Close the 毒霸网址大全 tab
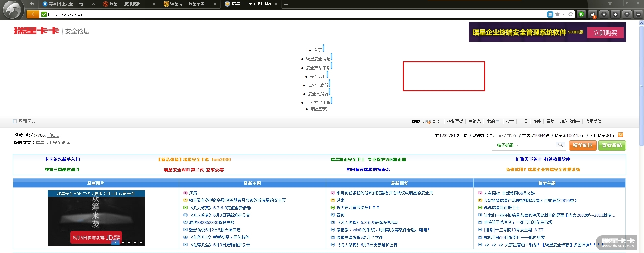Image resolution: width=644 pixels, height=253 pixels. point(93,4)
